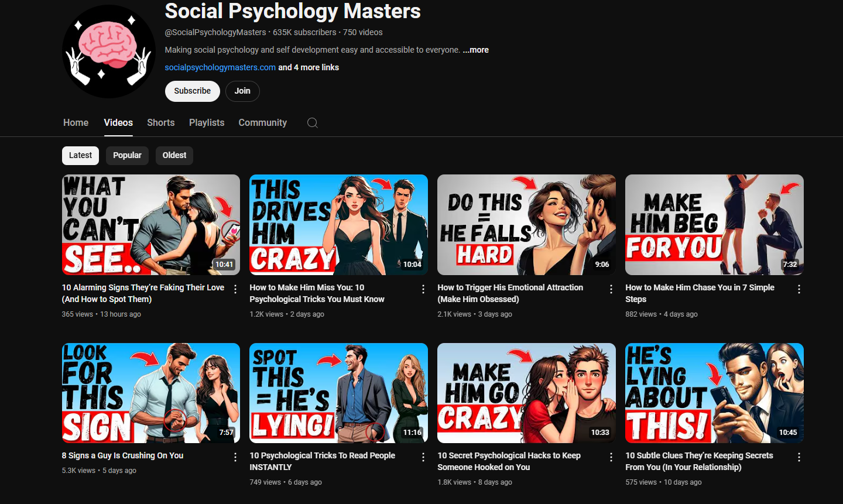843x504 pixels.
Task: Click the 749 views text
Action: (265, 482)
